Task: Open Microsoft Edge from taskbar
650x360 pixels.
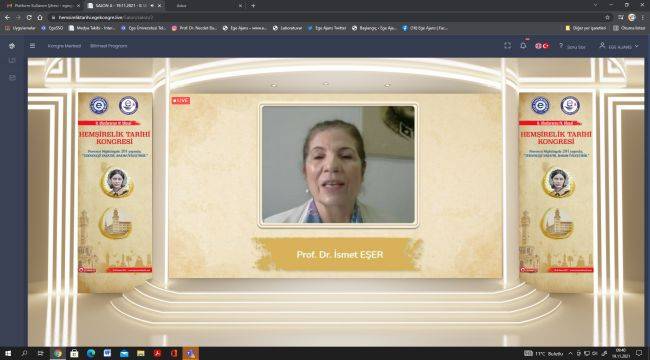Action: pyautogui.click(x=91, y=353)
